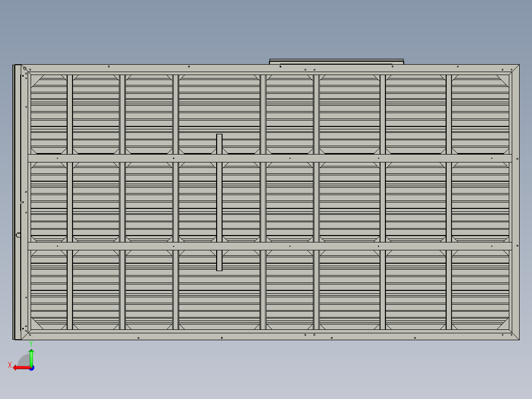The height and width of the screenshot is (399, 532).
Task: Select the short center vertical bar
Action: click(x=219, y=202)
